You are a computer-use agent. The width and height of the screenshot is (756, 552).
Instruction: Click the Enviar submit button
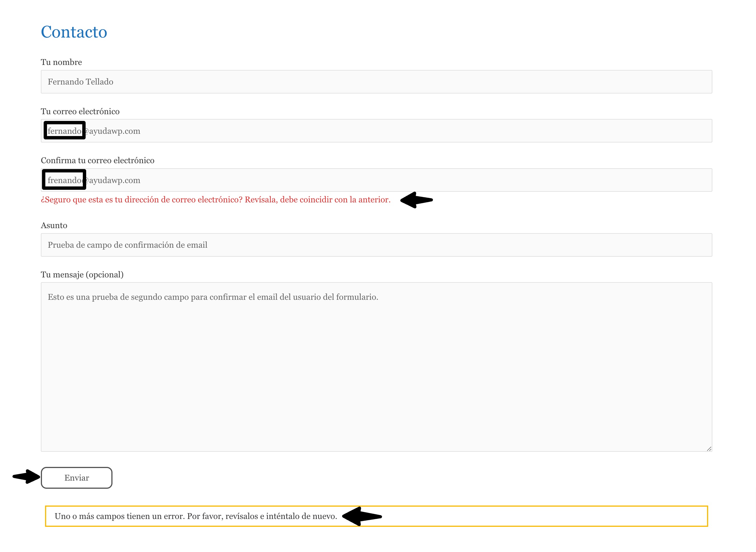76,478
